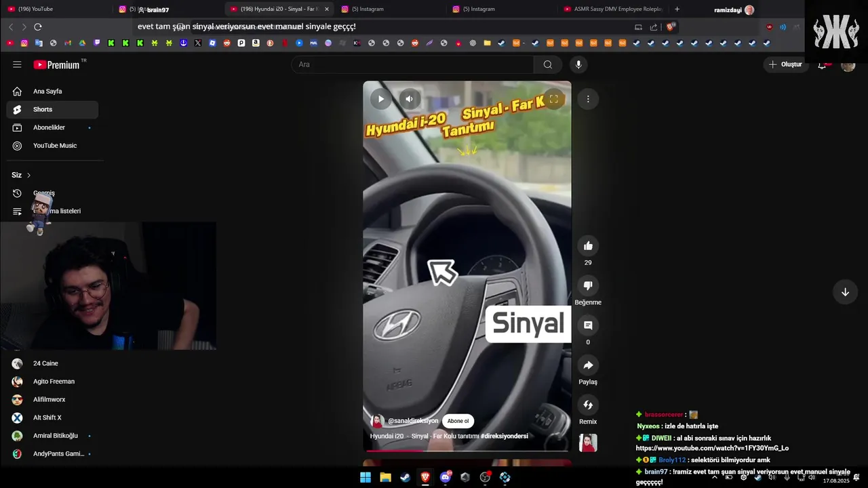Select Shorts in the sidebar
The width and height of the screenshot is (868, 488).
coord(52,109)
